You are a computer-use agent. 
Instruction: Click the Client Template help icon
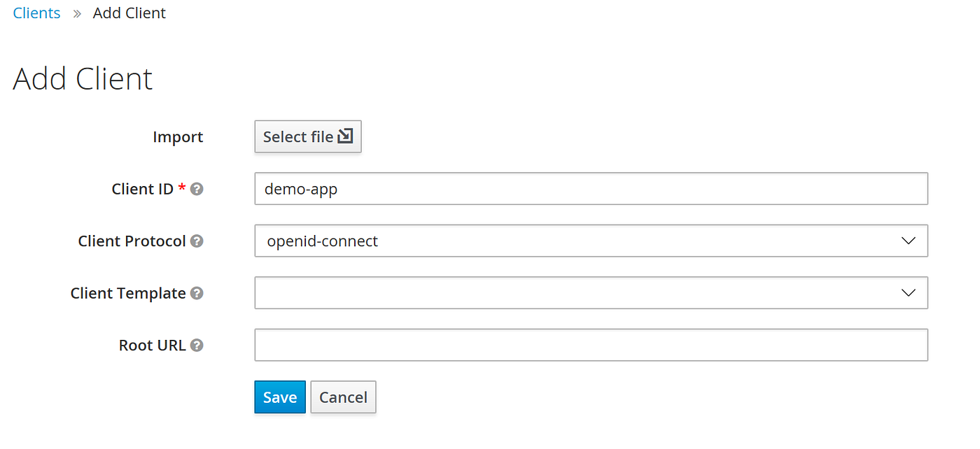point(197,293)
